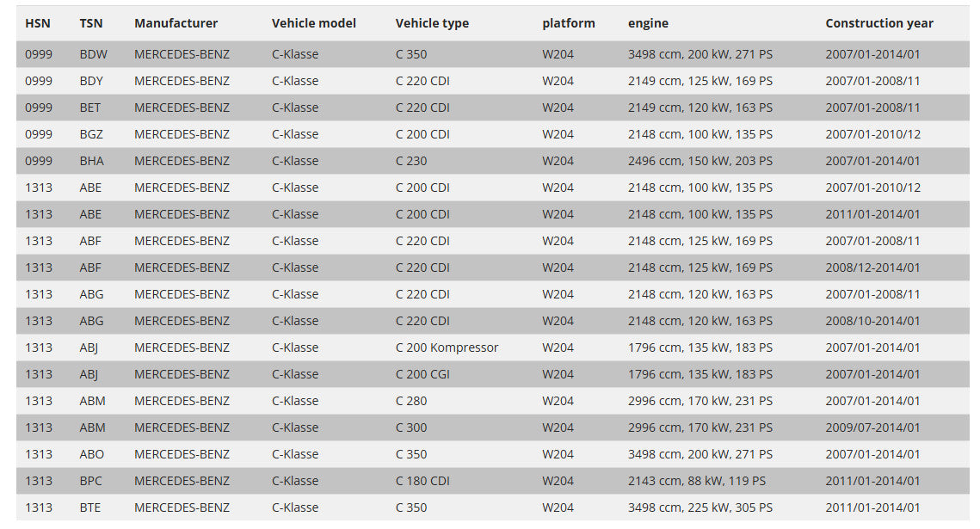Click the C 180 CDI vehicle type

coord(422,481)
